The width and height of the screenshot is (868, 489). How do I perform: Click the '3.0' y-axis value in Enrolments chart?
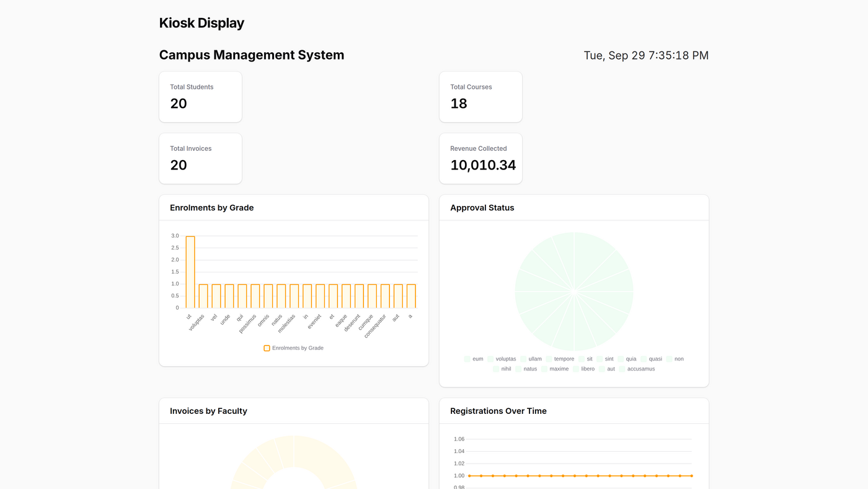[x=175, y=236]
